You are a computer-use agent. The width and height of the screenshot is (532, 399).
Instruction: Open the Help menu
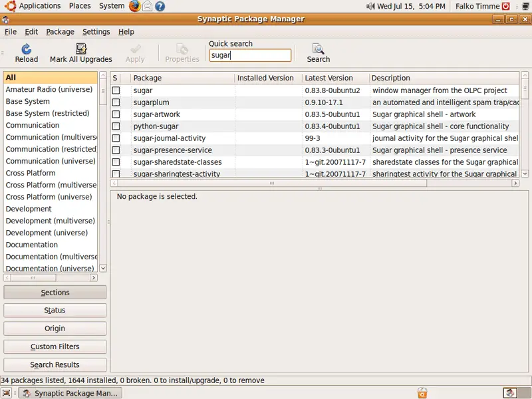point(126,32)
